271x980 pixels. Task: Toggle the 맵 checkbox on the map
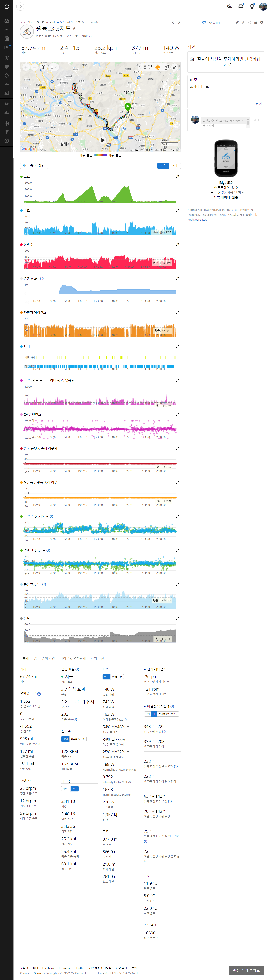[52, 67]
